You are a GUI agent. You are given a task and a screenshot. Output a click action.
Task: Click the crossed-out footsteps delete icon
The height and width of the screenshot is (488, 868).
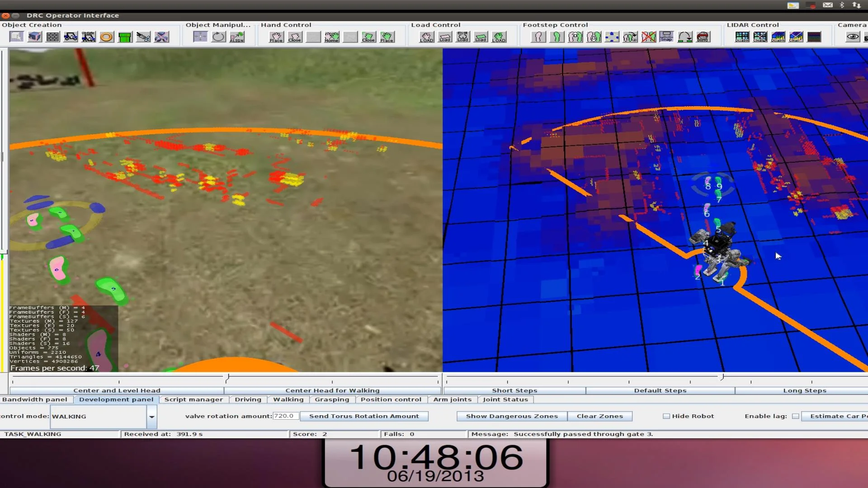[x=648, y=37]
